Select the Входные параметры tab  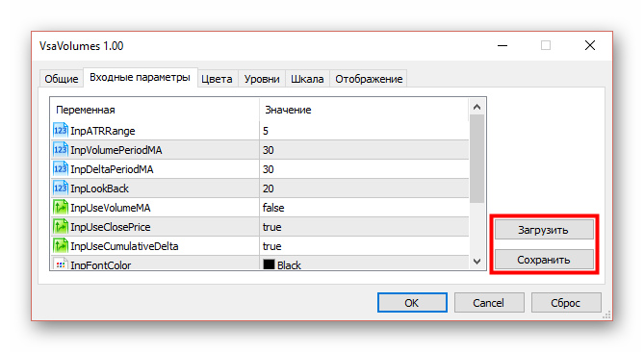(140, 77)
